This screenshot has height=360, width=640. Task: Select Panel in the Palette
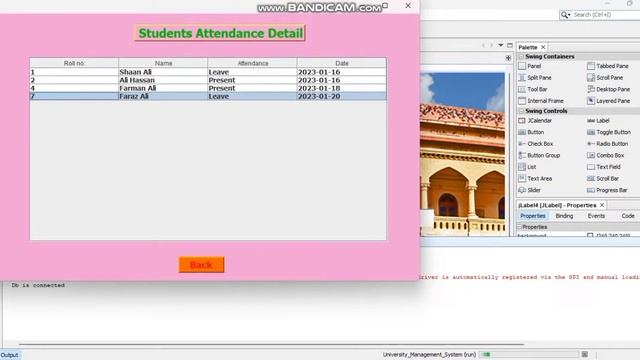click(530, 66)
